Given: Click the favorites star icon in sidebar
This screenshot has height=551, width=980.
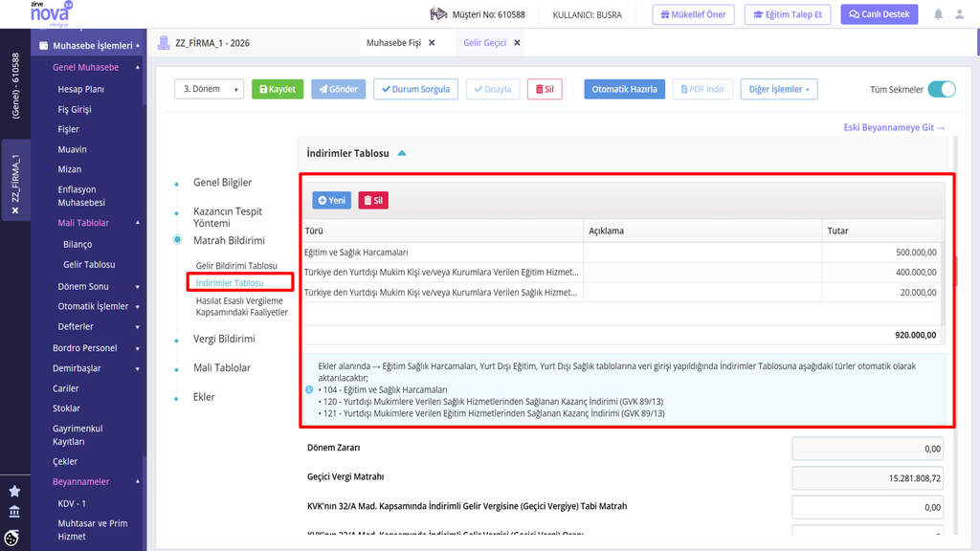Looking at the screenshot, I should [14, 491].
